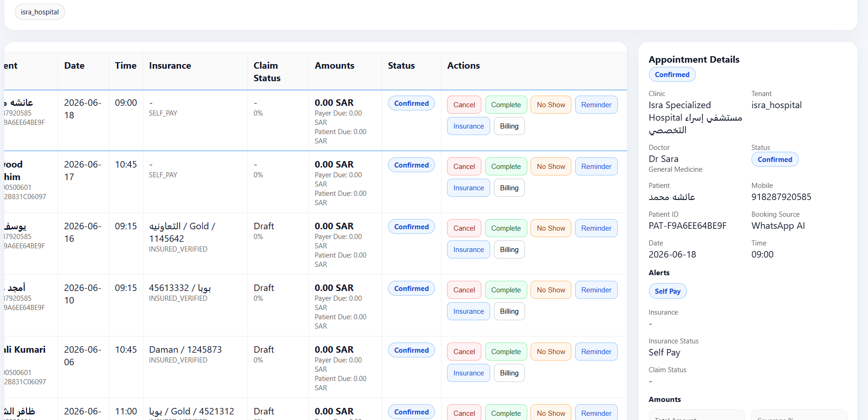Cancel the 2026-06-16 09:15 appointment
The image size is (868, 420).
pos(464,228)
